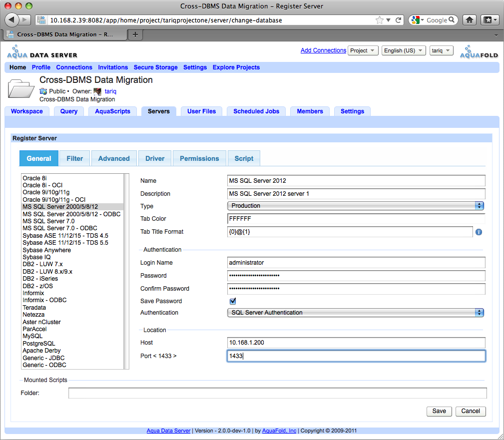504x440 pixels.
Task: Click the Save button
Action: pyautogui.click(x=439, y=411)
